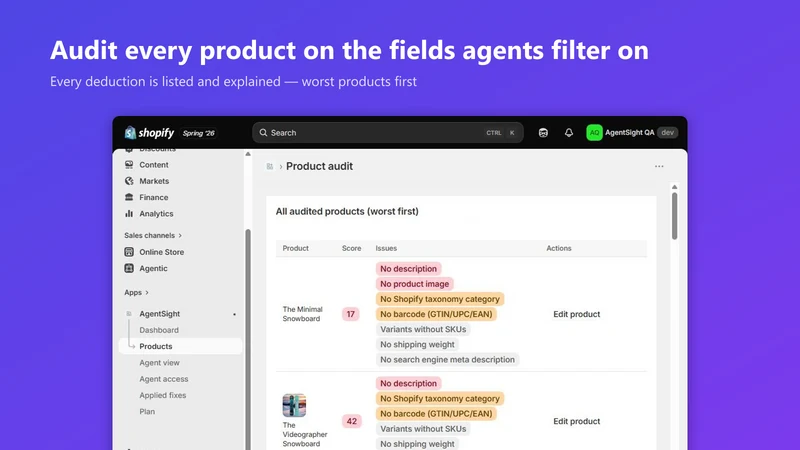Click Videographer Snowboard's Variants without SKUs tag
This screenshot has width=800, height=450.
[423, 429]
